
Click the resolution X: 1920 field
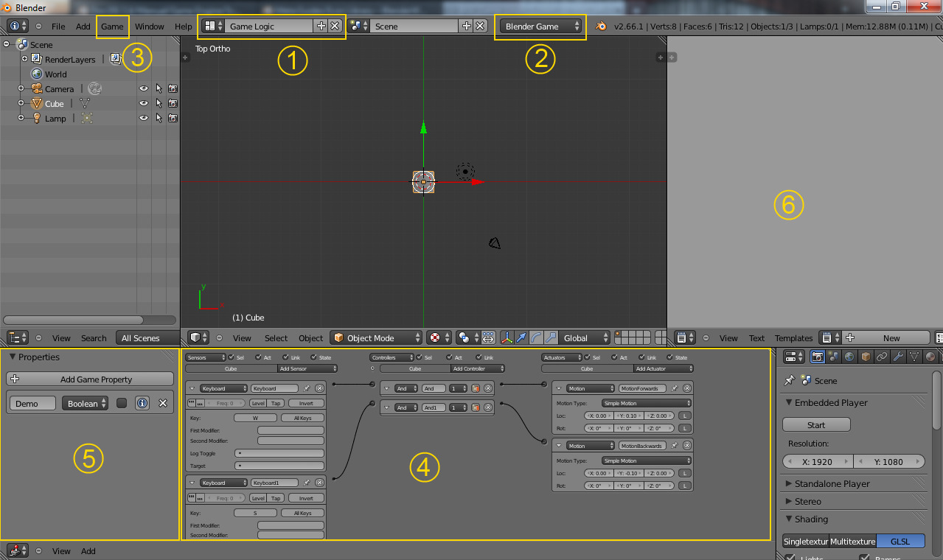tap(818, 461)
